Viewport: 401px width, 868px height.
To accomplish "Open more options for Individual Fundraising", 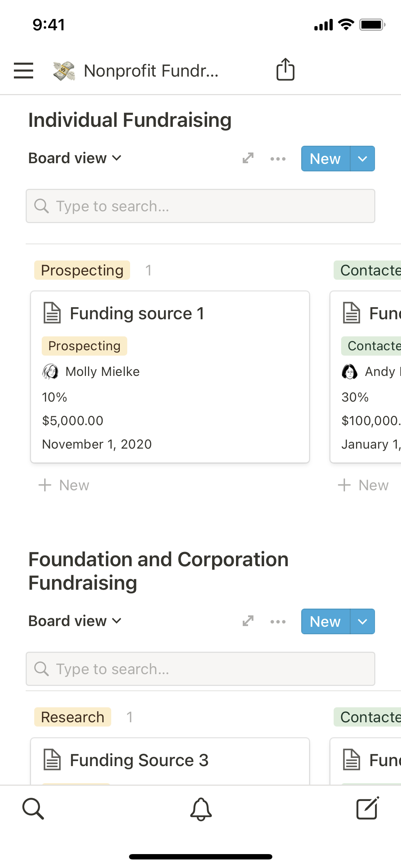I will coord(278,159).
